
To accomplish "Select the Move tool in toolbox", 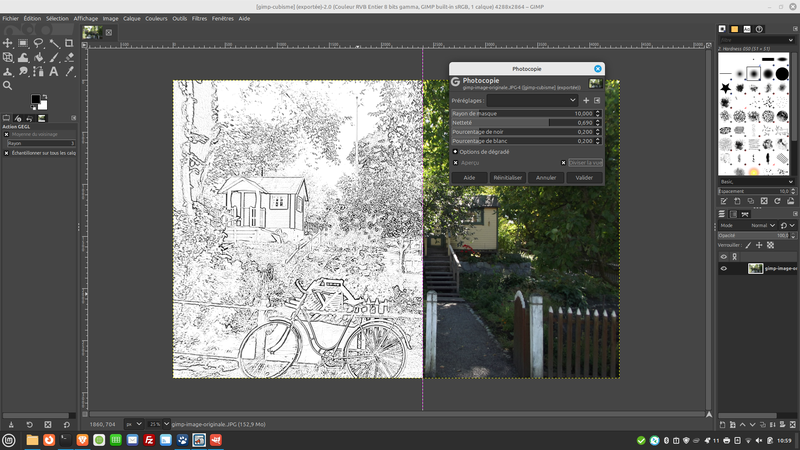I will point(9,43).
